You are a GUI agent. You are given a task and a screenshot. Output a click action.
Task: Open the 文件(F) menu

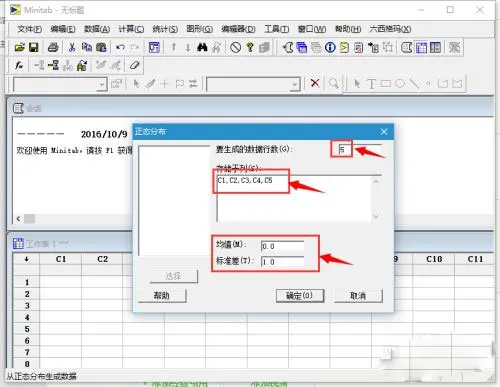29,29
